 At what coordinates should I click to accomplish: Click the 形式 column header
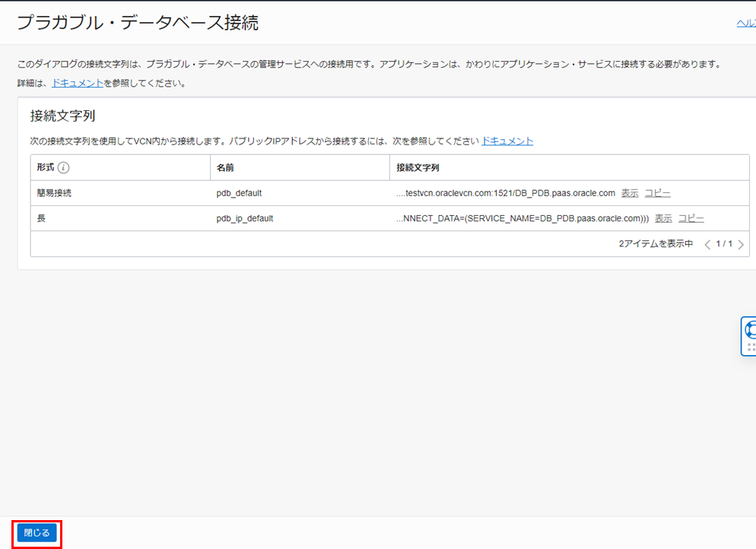pyautogui.click(x=46, y=168)
